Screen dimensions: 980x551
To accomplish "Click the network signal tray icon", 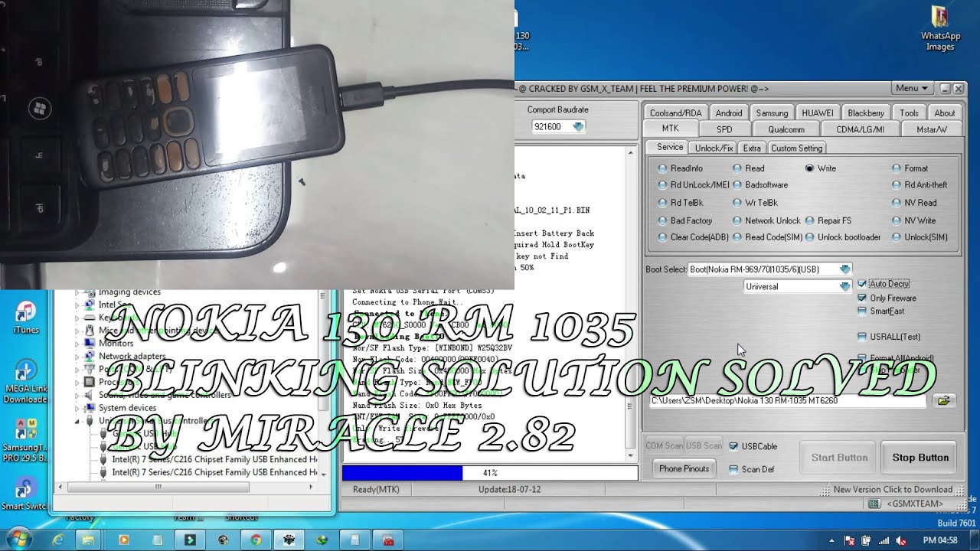I will tap(884, 540).
